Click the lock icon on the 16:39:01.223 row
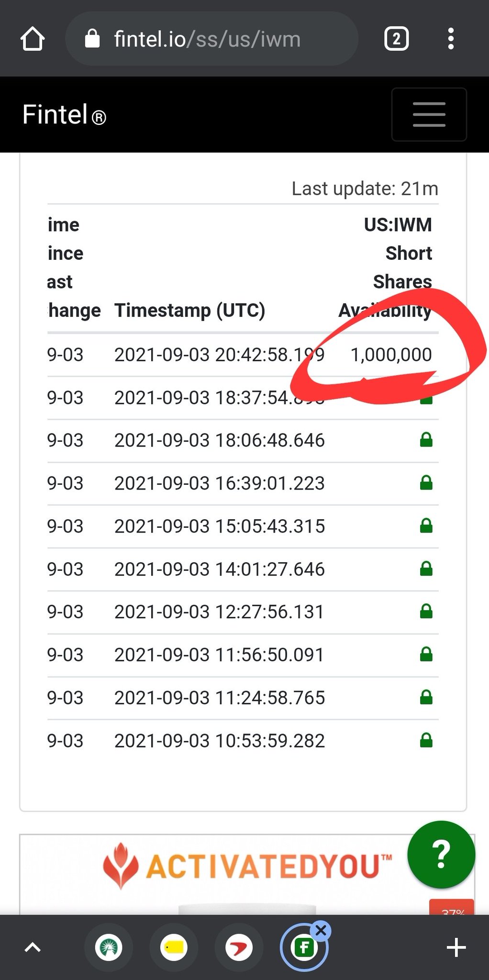This screenshot has height=980, width=489. (x=426, y=483)
